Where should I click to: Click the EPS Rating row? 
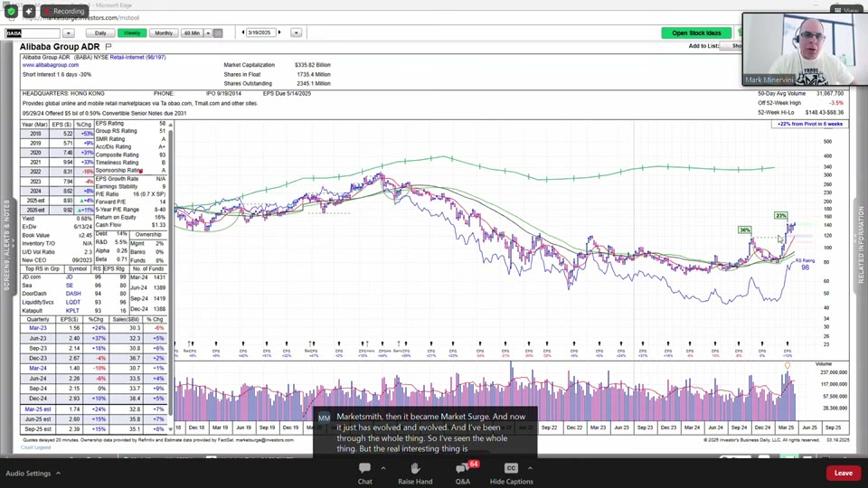(x=130, y=124)
